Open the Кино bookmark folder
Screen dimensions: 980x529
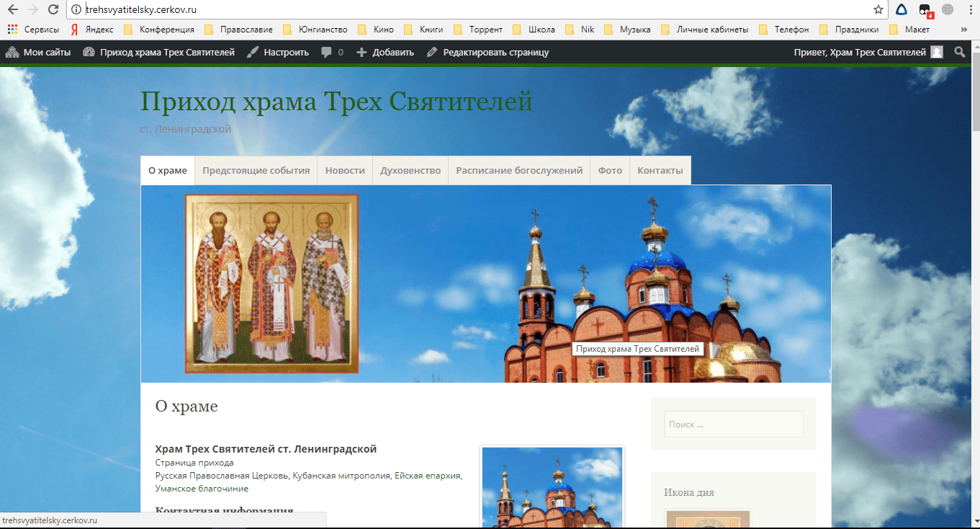click(376, 30)
